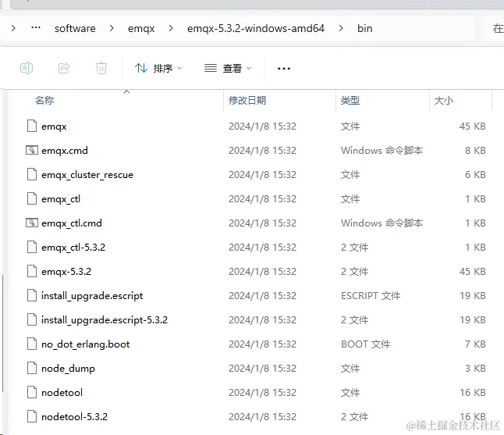Select the no_dot_erlang.boot file name
The image size is (504, 435).
pyautogui.click(x=86, y=344)
